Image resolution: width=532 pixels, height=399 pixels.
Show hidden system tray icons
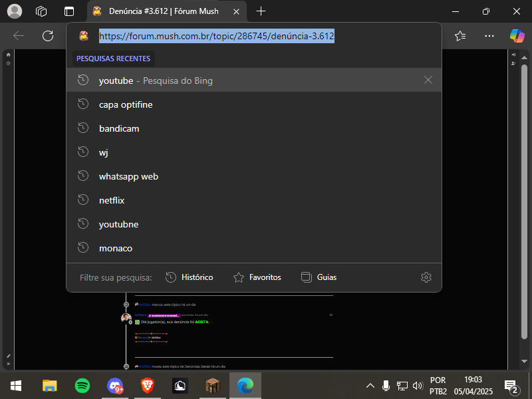pos(370,386)
